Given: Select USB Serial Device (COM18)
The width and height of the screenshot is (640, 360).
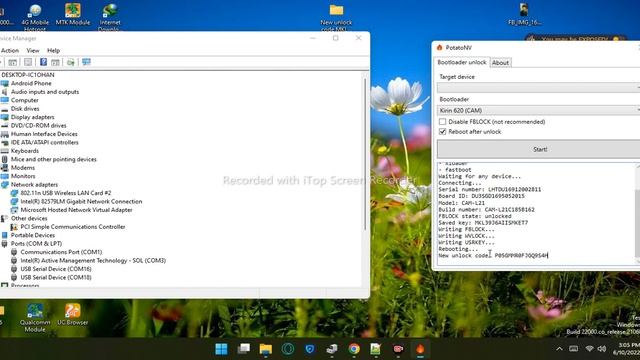Looking at the screenshot, I should [x=56, y=278].
